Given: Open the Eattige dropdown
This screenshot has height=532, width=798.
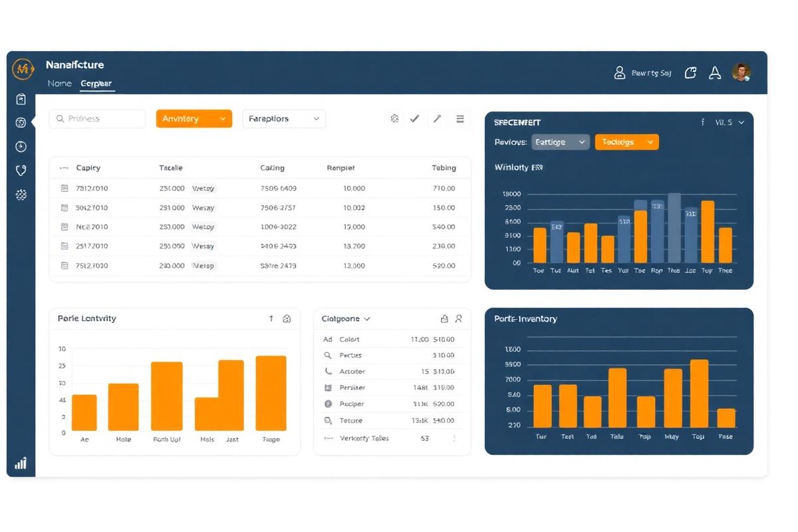Looking at the screenshot, I should [x=561, y=142].
